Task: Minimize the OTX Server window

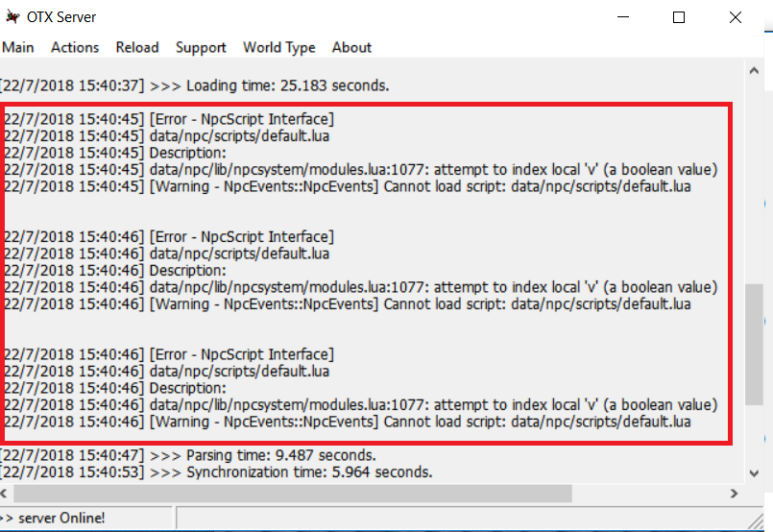Action: 623,17
